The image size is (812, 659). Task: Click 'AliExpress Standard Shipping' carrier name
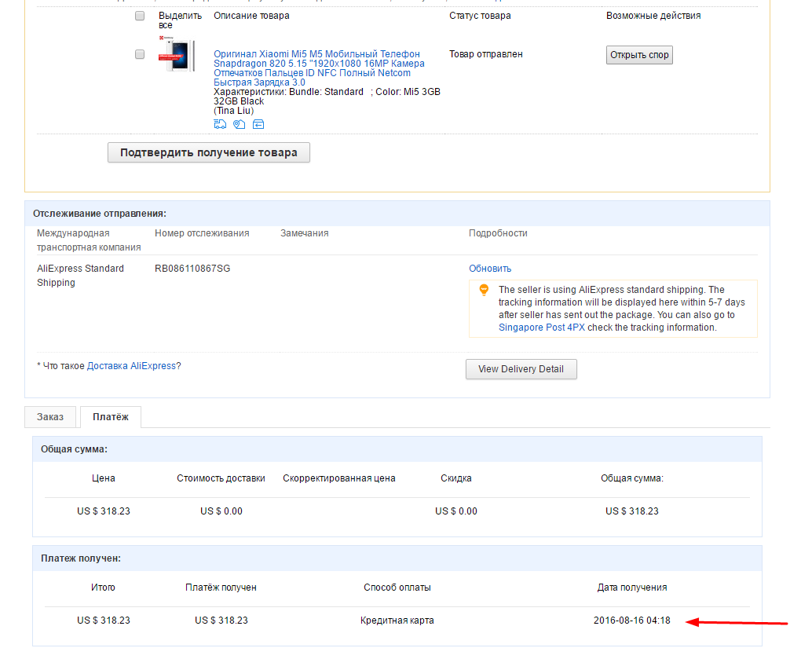pos(80,276)
